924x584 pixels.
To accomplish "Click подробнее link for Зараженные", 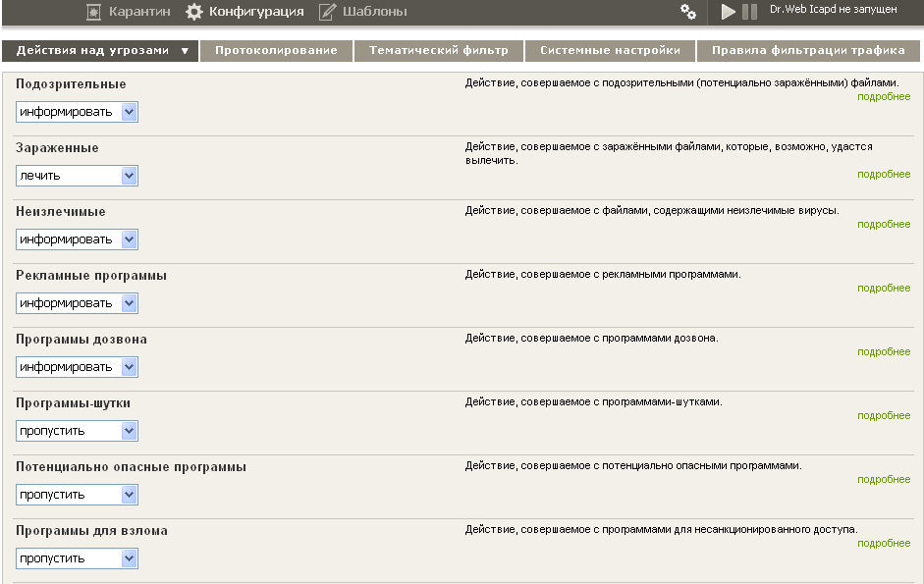I will point(884,175).
